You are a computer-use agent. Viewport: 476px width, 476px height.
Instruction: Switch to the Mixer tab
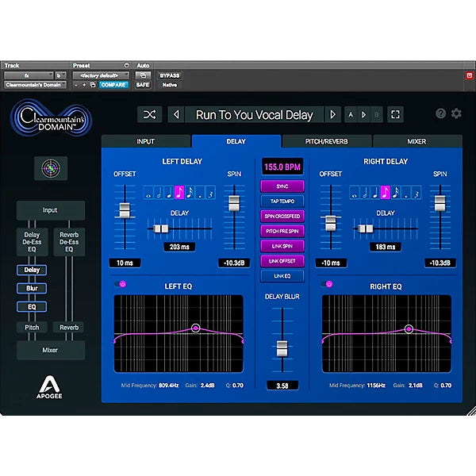pos(416,141)
